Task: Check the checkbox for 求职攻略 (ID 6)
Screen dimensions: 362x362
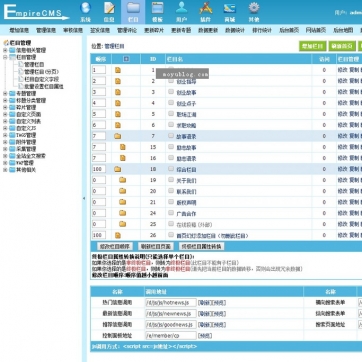Action: click(x=171, y=125)
